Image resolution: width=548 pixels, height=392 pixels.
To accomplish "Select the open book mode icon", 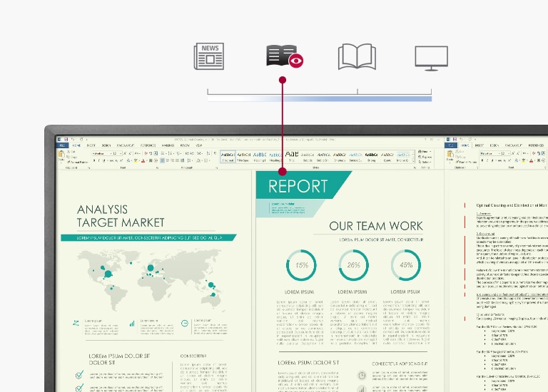I will [x=357, y=56].
